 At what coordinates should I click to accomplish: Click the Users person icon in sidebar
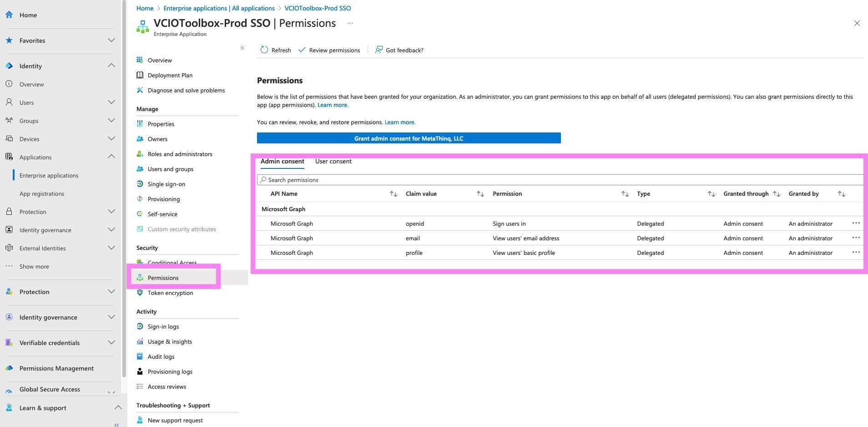point(9,102)
